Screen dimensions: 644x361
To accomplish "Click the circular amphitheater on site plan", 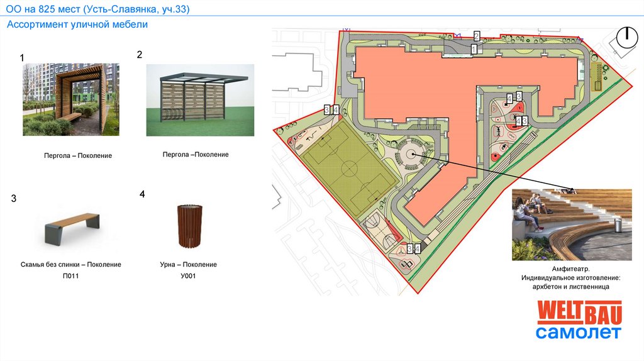I will [411, 155].
